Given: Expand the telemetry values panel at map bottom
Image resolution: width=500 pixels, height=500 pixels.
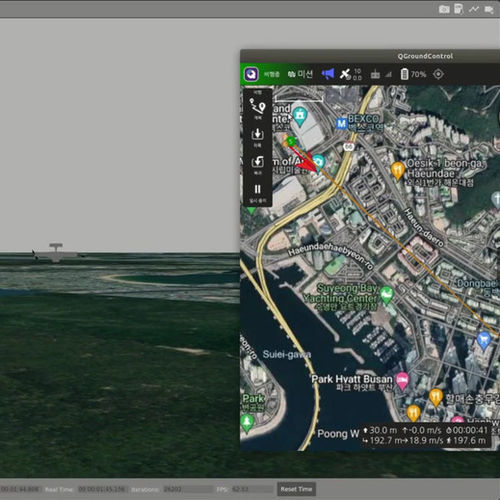Looking at the screenshot, I should (425, 435).
